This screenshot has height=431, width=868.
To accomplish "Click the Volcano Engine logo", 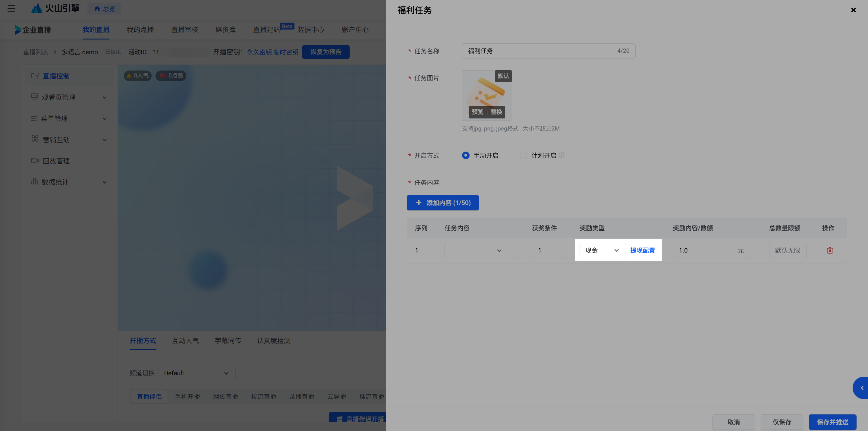I will (x=55, y=8).
